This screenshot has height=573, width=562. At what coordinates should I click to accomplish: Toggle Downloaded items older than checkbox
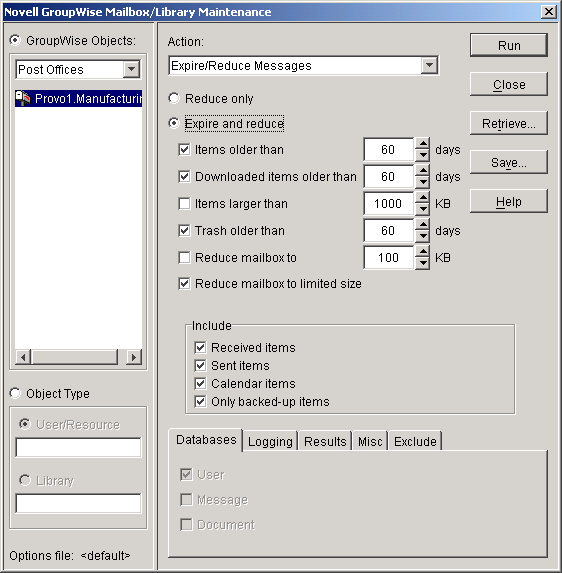(185, 177)
